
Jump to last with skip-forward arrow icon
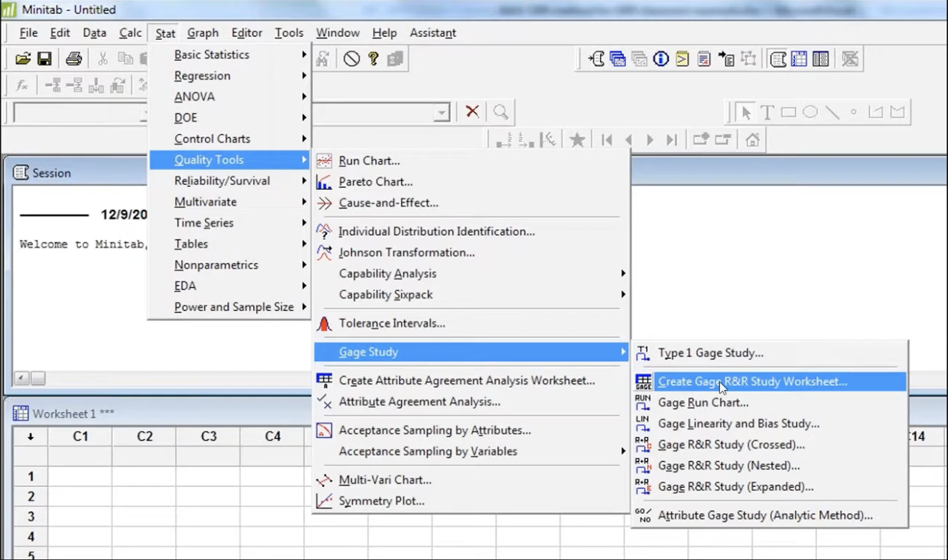671,140
